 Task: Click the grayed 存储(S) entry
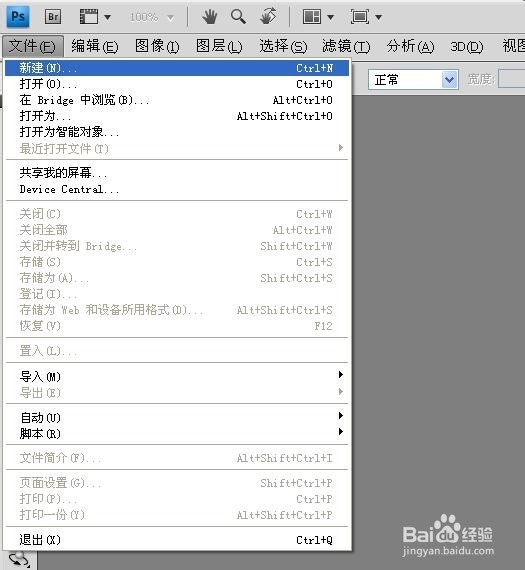177,262
